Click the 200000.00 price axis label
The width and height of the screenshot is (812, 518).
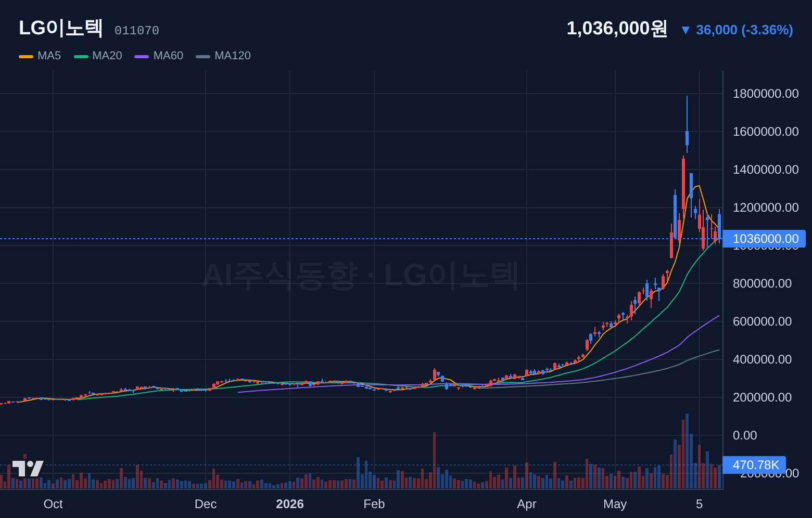click(762, 397)
